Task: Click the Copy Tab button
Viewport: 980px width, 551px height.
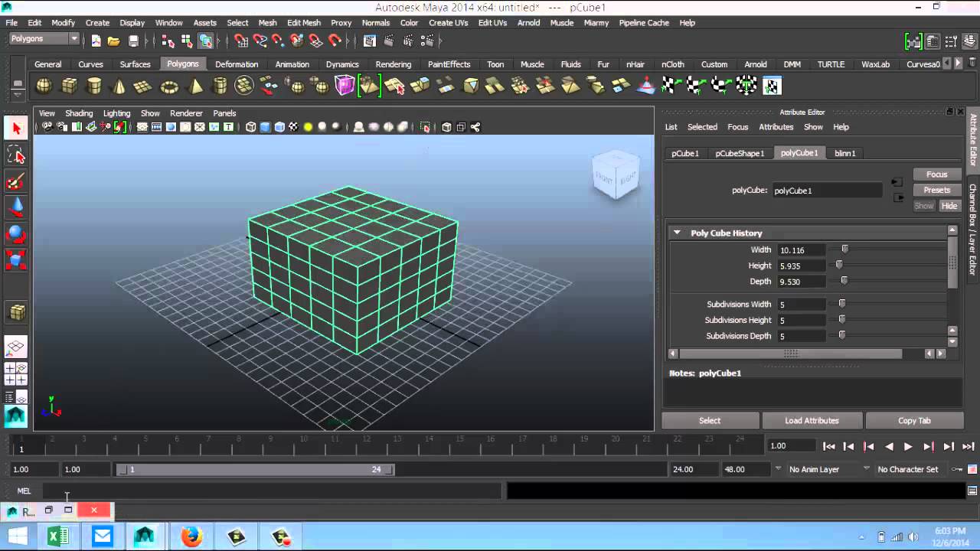Action: [914, 420]
